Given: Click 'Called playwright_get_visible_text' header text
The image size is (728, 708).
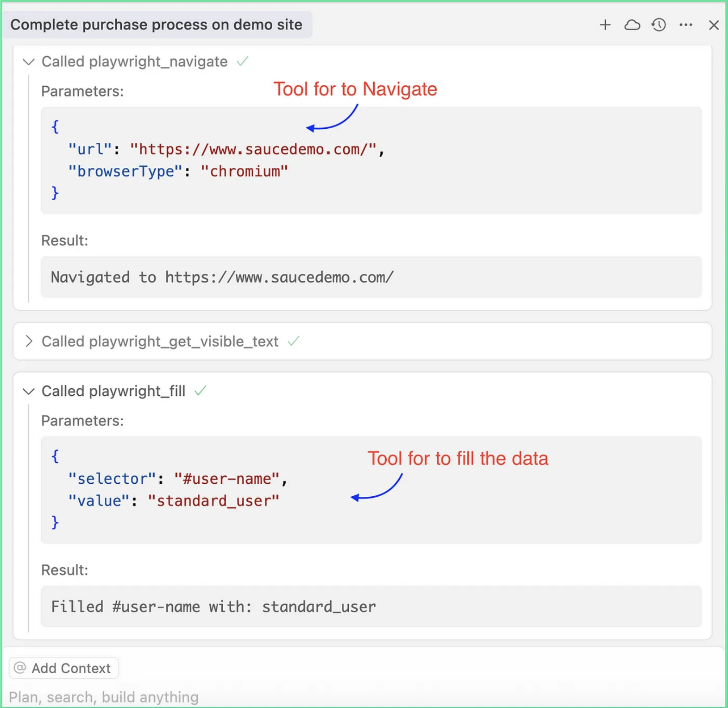Looking at the screenshot, I should (160, 341).
